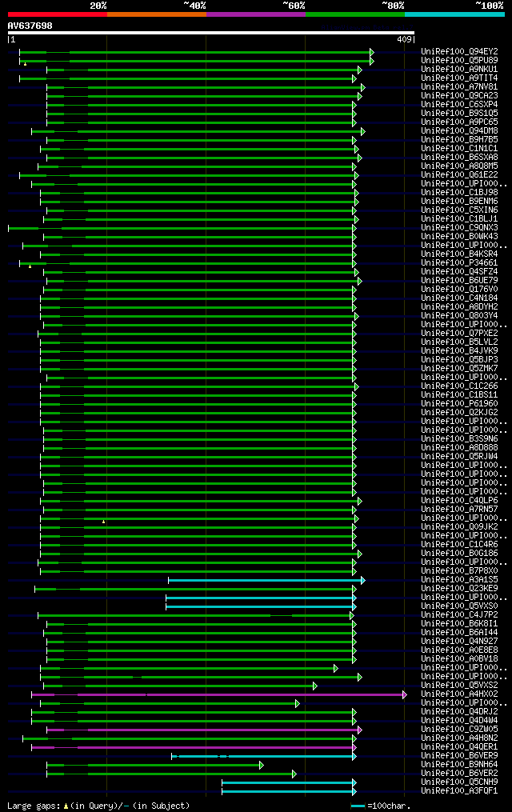This screenshot has width=512, height=812.
Task: Click the green alignment bar of UniRef100_C9QNX3
Action: tap(181, 228)
